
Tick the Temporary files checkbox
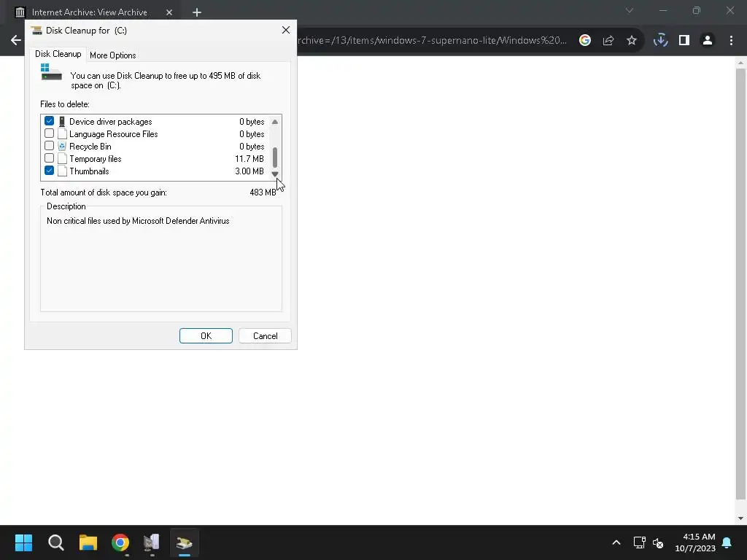click(x=49, y=158)
